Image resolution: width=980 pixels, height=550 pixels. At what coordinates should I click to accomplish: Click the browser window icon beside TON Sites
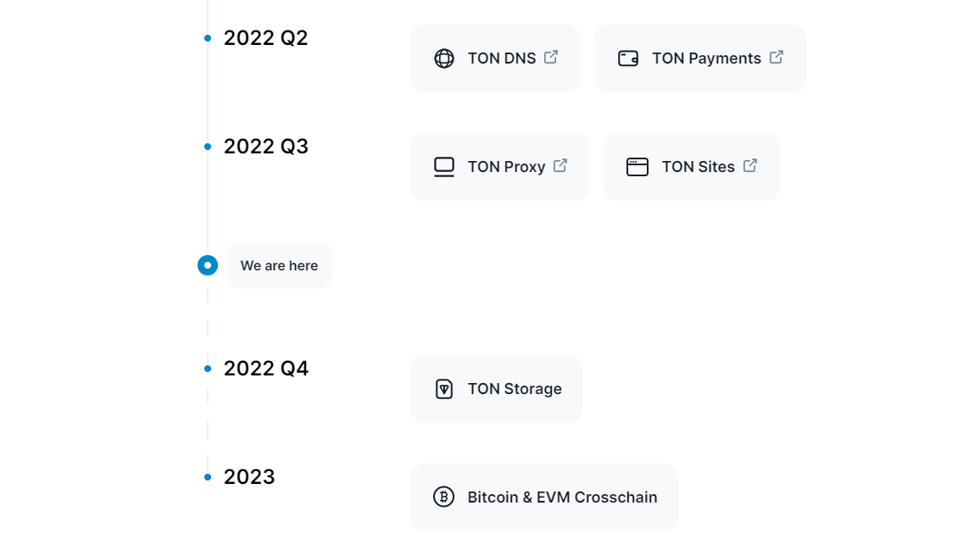coord(638,167)
